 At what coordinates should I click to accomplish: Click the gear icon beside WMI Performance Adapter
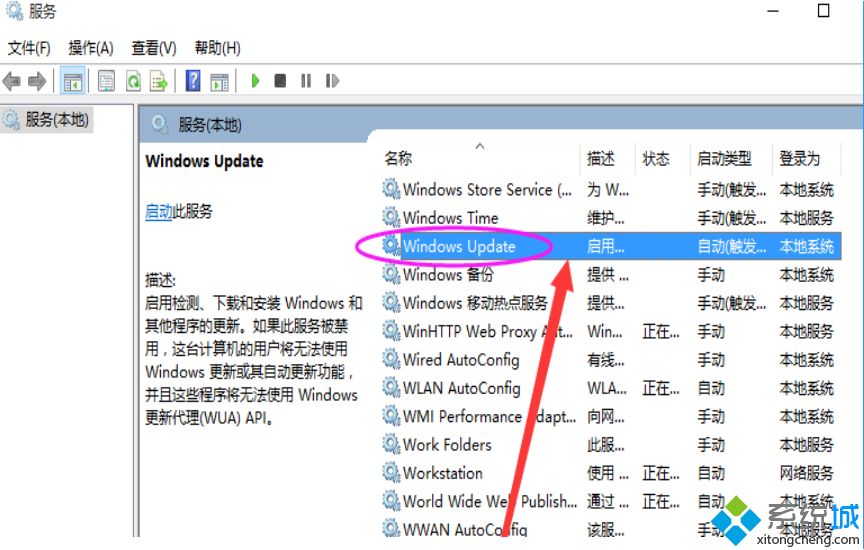click(391, 416)
